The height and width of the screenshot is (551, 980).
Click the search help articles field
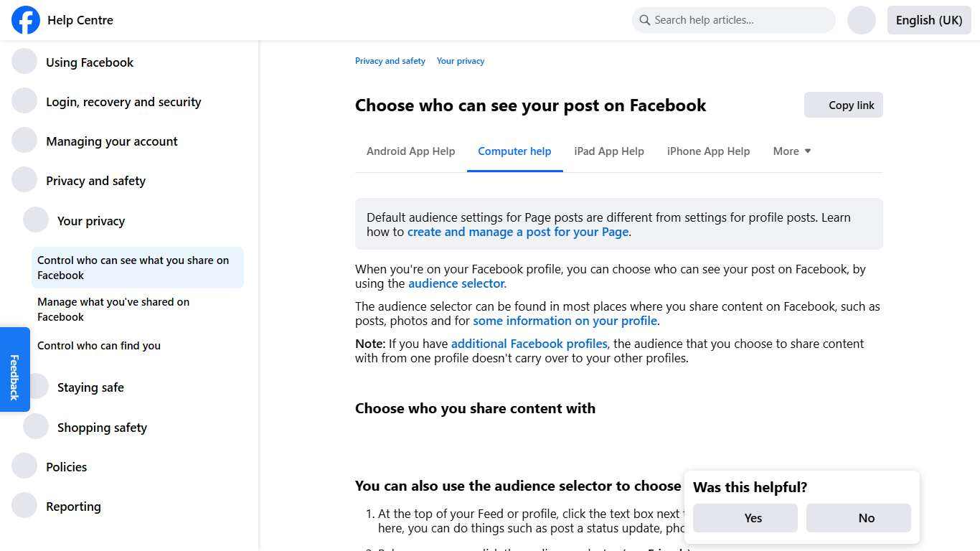[x=733, y=20]
